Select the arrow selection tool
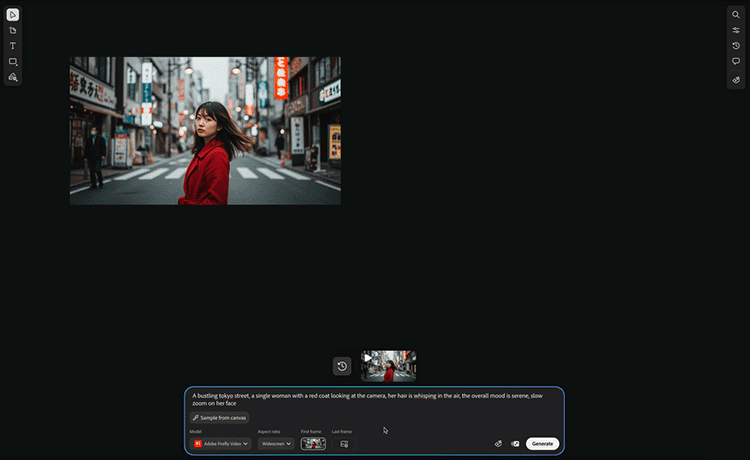750x460 pixels. pos(13,15)
